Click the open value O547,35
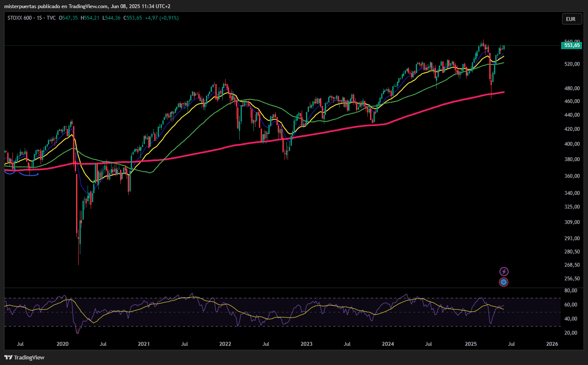The image size is (588, 365). [68, 18]
